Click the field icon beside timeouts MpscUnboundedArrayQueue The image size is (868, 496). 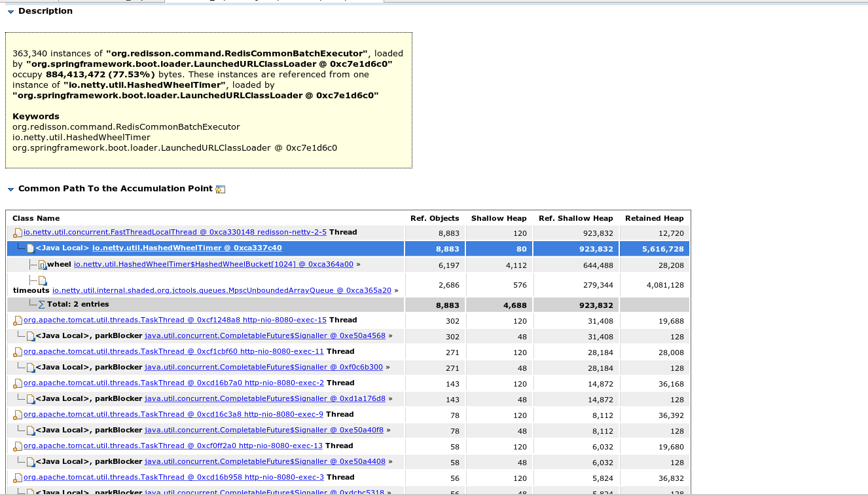(41, 280)
